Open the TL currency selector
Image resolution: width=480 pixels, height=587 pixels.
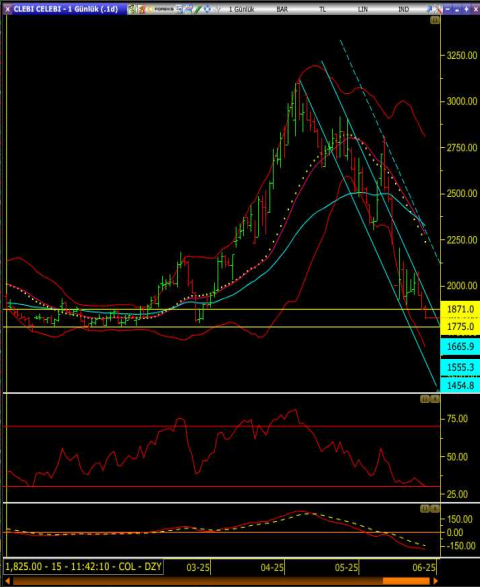[x=322, y=9]
